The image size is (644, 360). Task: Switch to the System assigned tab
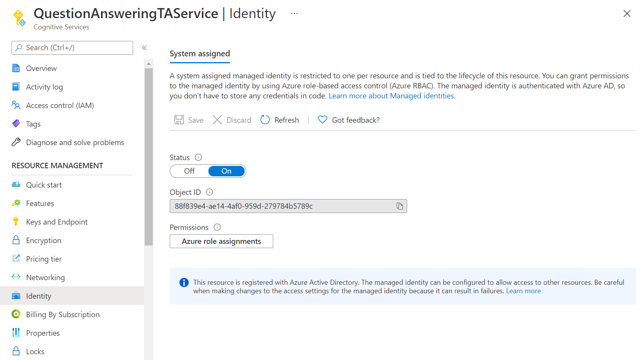coord(199,54)
